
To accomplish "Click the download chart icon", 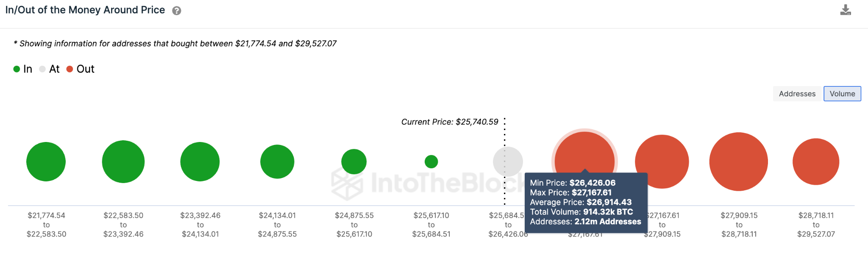I will pyautogui.click(x=845, y=10).
